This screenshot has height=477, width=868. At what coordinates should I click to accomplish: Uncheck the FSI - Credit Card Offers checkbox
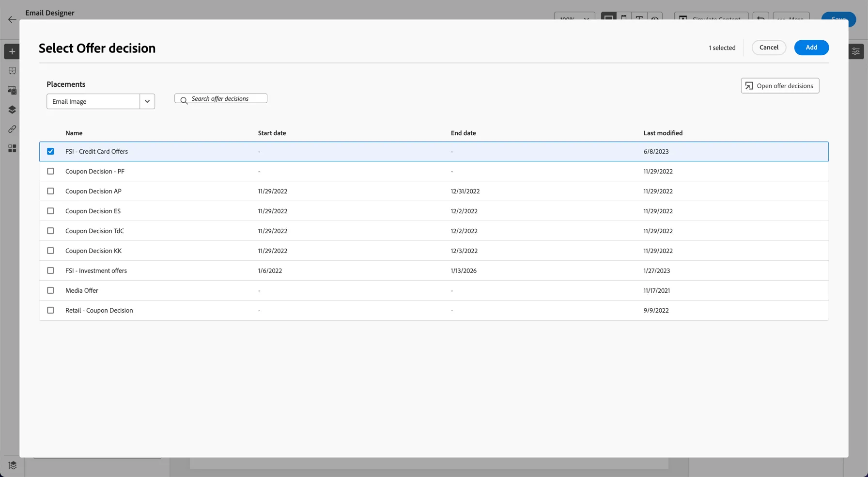coord(50,151)
